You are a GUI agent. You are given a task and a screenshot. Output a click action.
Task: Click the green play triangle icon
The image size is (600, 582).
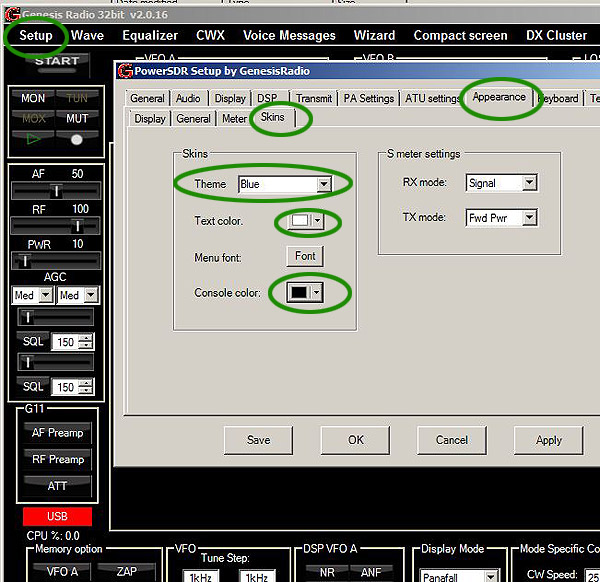point(33,139)
